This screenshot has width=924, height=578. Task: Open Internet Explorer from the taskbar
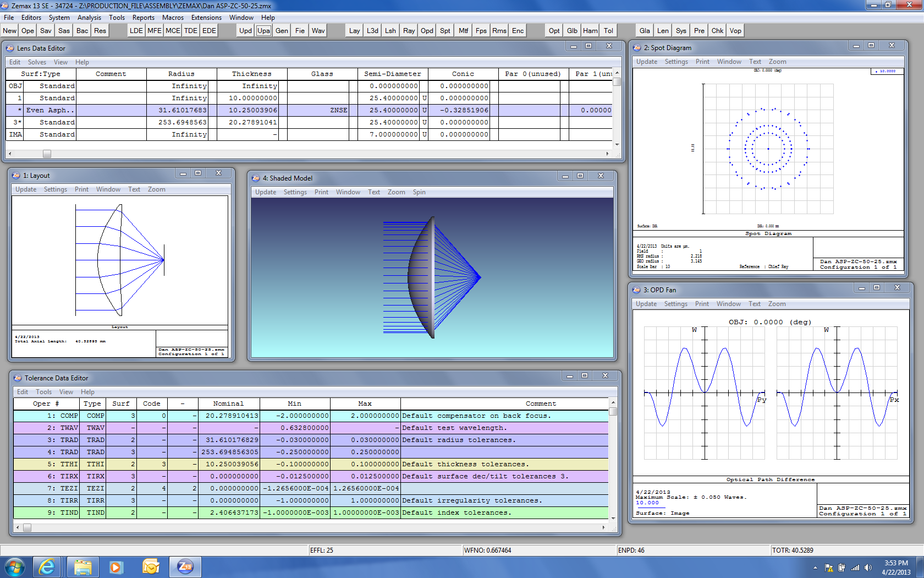point(47,566)
